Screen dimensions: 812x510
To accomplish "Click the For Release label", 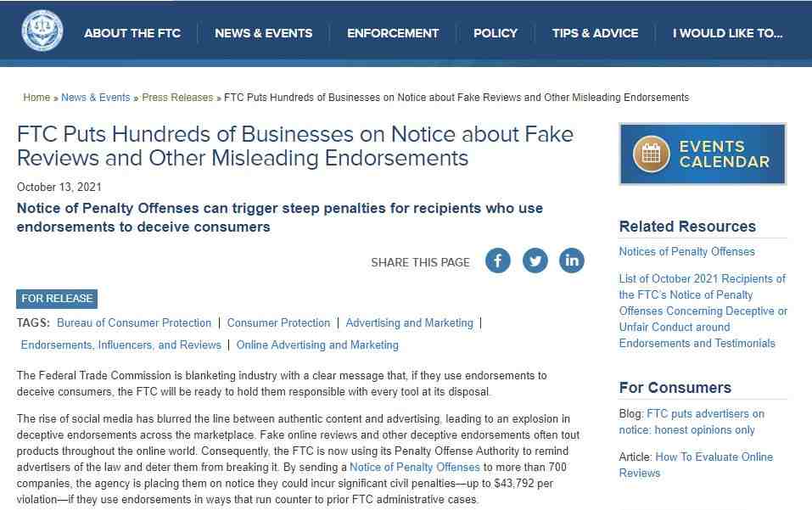I will (x=57, y=299).
